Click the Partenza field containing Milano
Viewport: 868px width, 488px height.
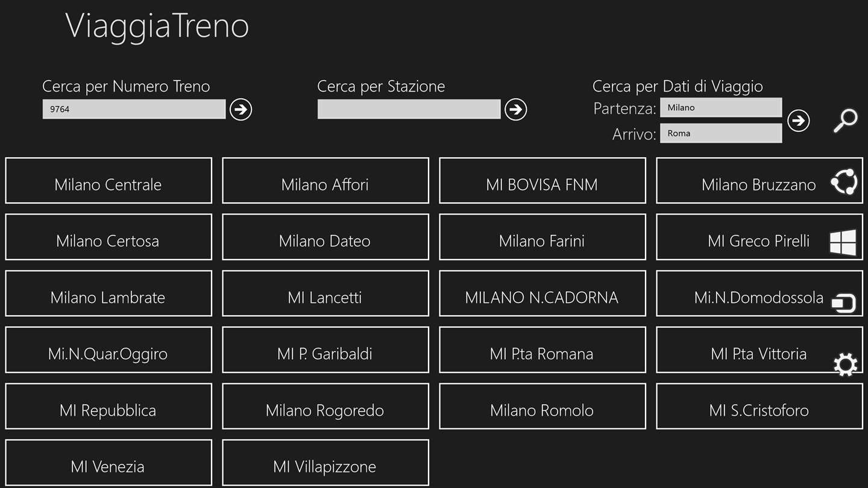[720, 108]
